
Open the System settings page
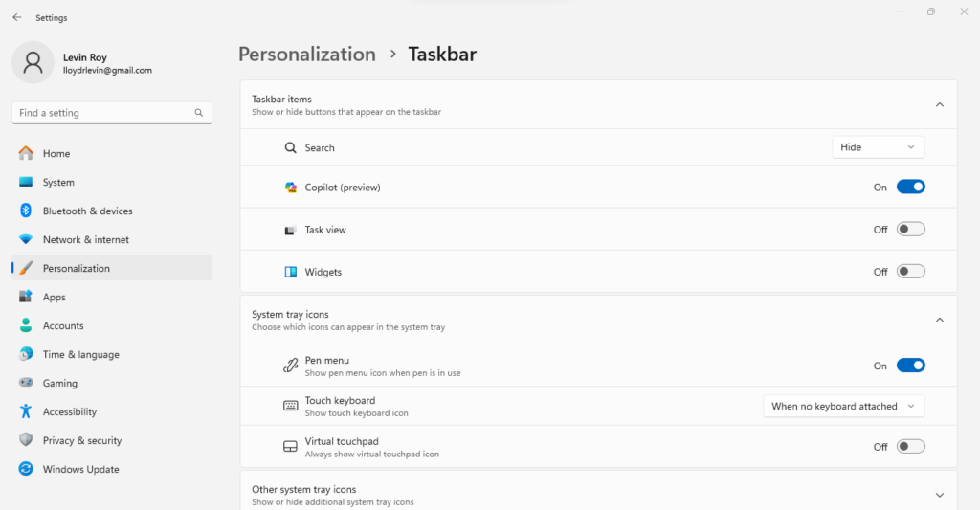[58, 182]
